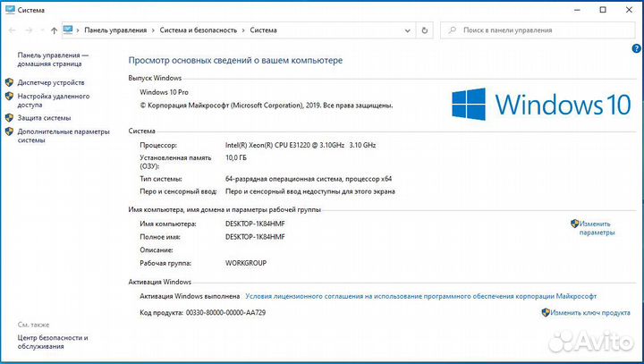Expand the chevron after Панель управления breadcrumb

point(153,30)
